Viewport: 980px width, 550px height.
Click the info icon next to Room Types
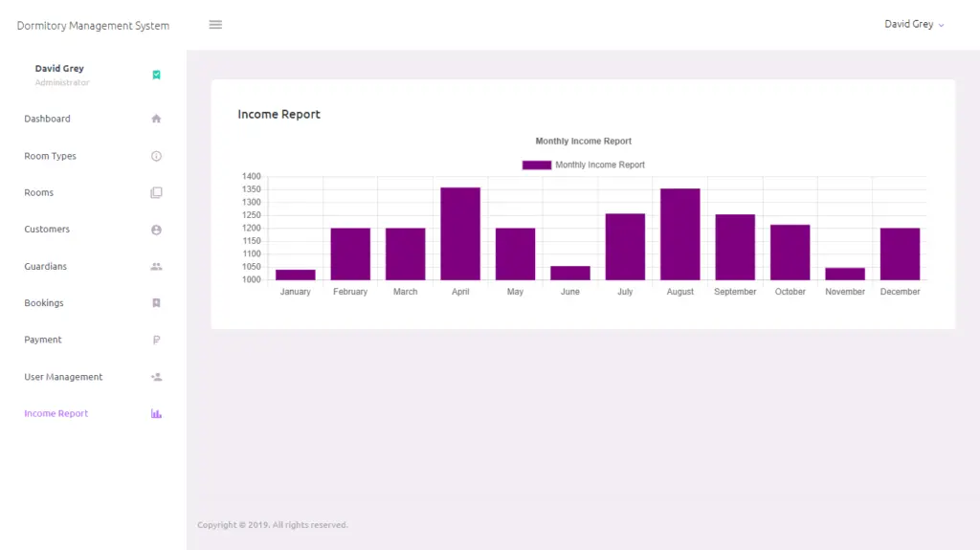pyautogui.click(x=156, y=156)
